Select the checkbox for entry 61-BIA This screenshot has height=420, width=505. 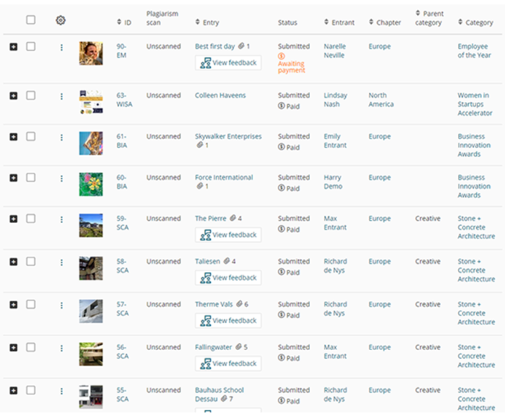(31, 136)
